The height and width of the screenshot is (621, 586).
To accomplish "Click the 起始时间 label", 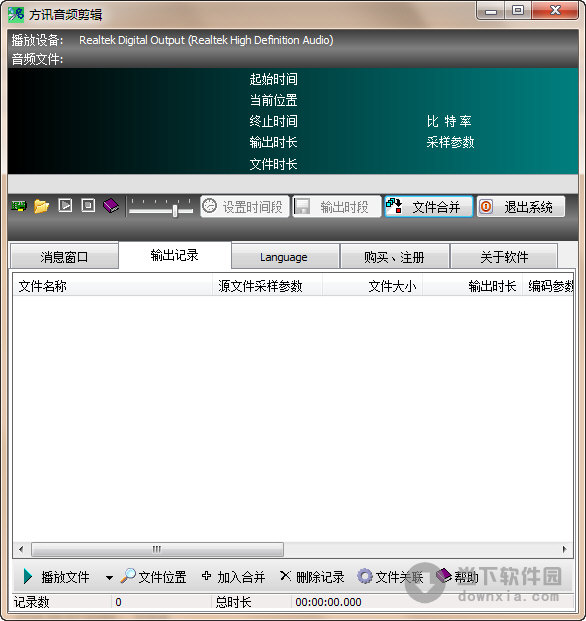I will click(x=273, y=79).
